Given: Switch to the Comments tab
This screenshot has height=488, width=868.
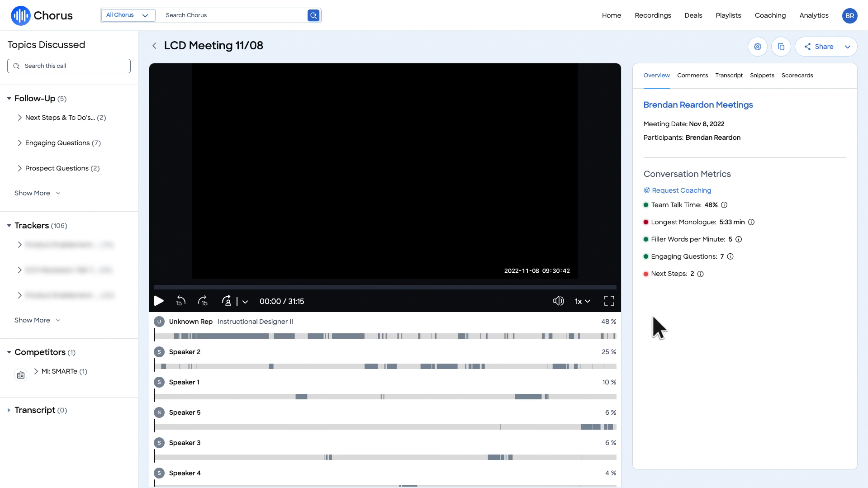Looking at the screenshot, I should (x=692, y=76).
